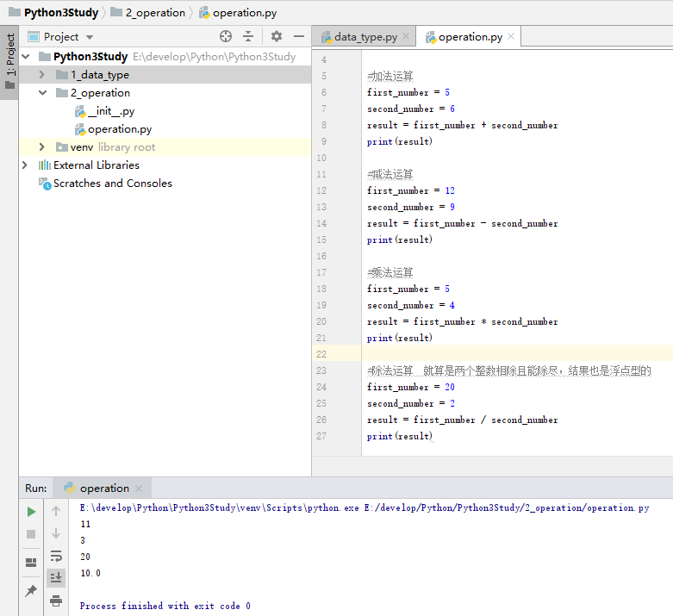Open Project panel gear settings
The width and height of the screenshot is (673, 616).
pos(277,36)
